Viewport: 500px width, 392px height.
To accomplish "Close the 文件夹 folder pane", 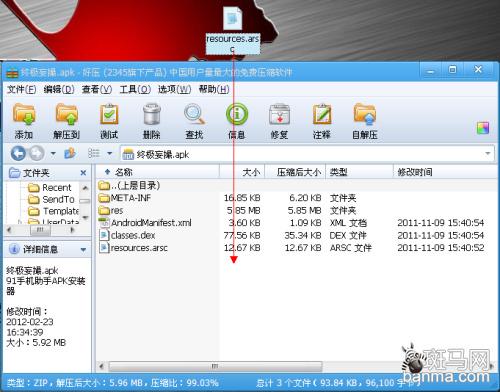I will click(x=83, y=173).
